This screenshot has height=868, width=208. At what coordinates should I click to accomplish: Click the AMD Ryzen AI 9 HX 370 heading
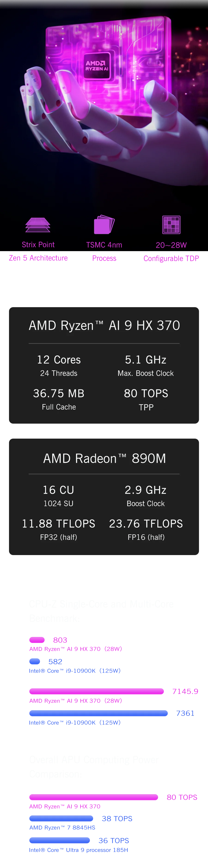coord(104,326)
